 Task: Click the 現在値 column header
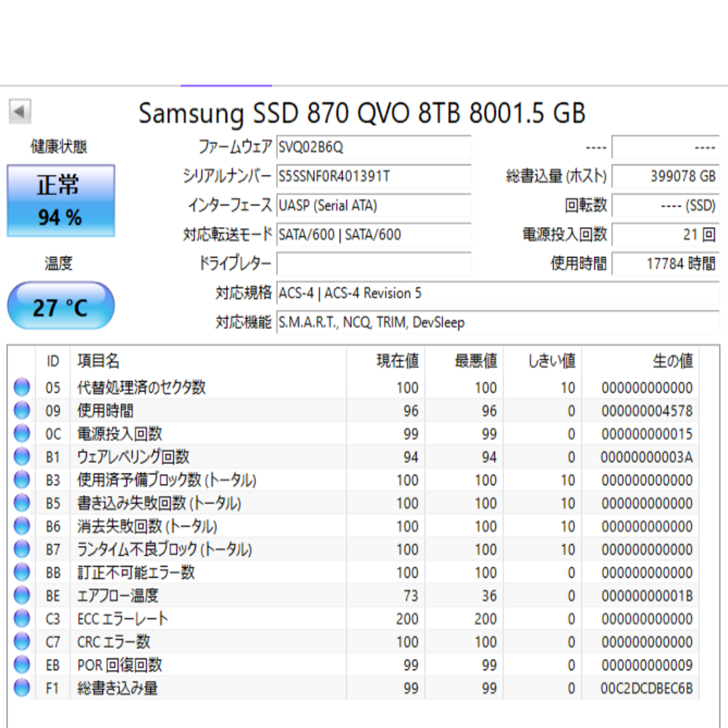398,361
